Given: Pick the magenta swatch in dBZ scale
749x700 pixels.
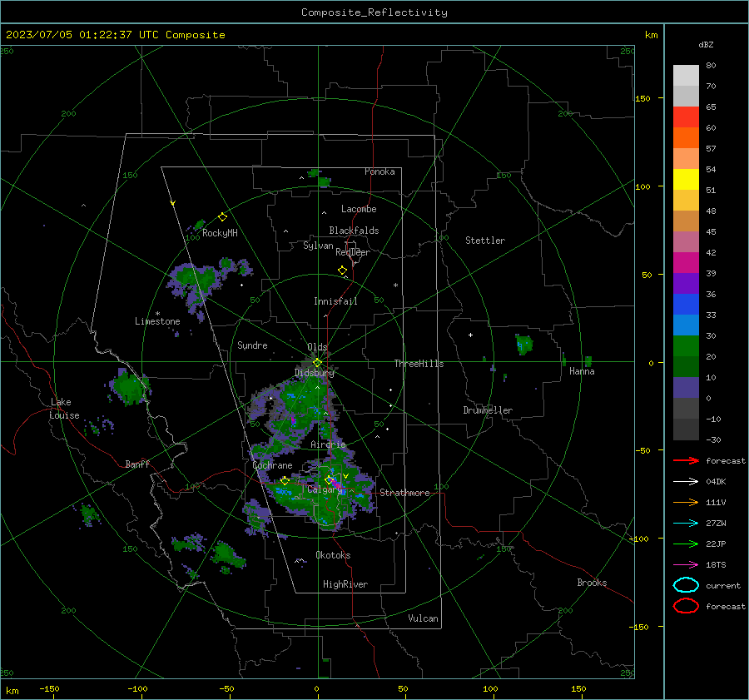Looking at the screenshot, I should pos(686,263).
